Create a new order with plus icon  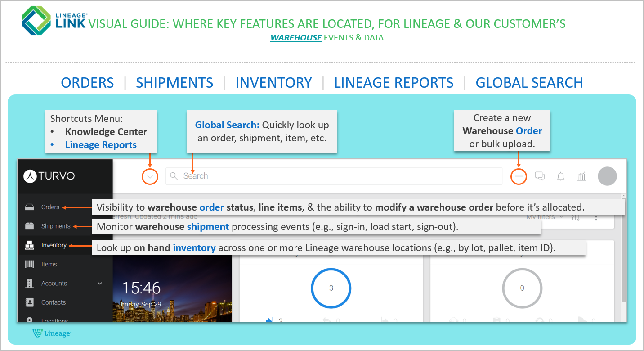coord(519,176)
